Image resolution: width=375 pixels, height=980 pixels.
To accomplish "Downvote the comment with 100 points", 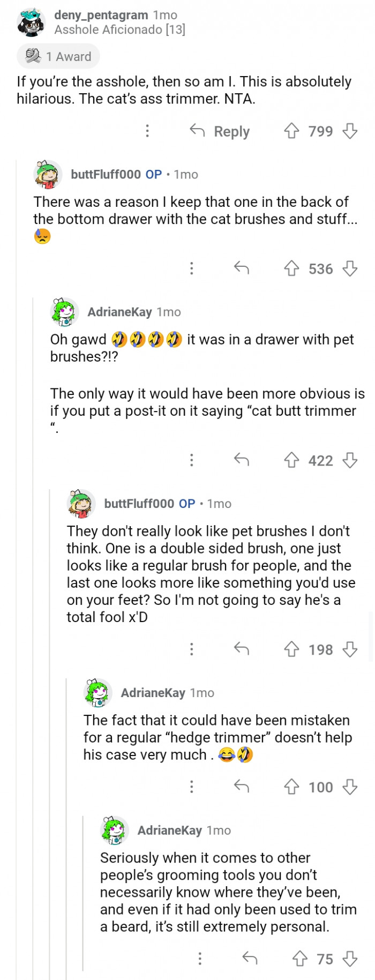I will point(350,787).
